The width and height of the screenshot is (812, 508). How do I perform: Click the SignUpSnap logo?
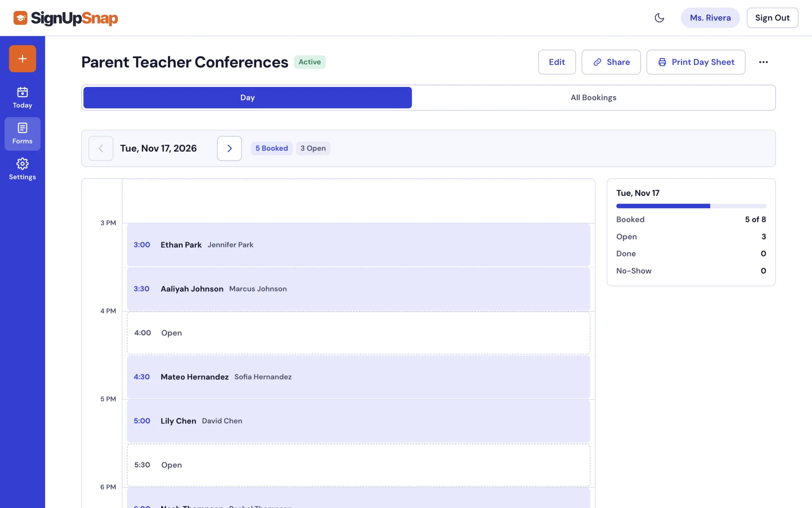point(66,18)
